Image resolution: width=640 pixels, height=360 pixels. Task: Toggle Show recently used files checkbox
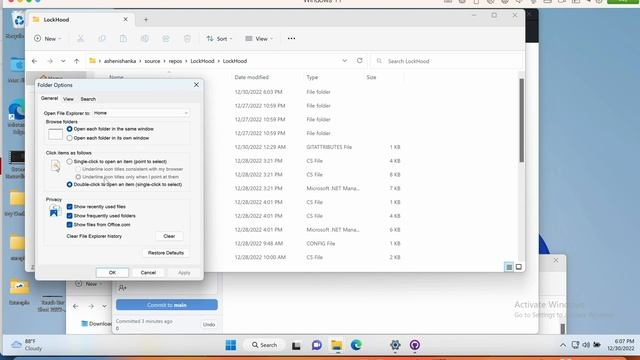69,207
